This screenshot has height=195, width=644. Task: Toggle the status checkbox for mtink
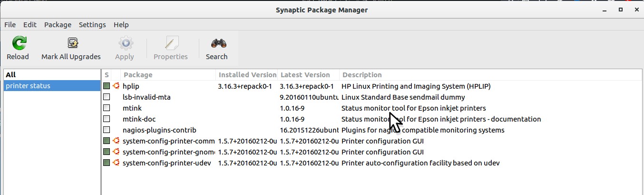pos(107,108)
